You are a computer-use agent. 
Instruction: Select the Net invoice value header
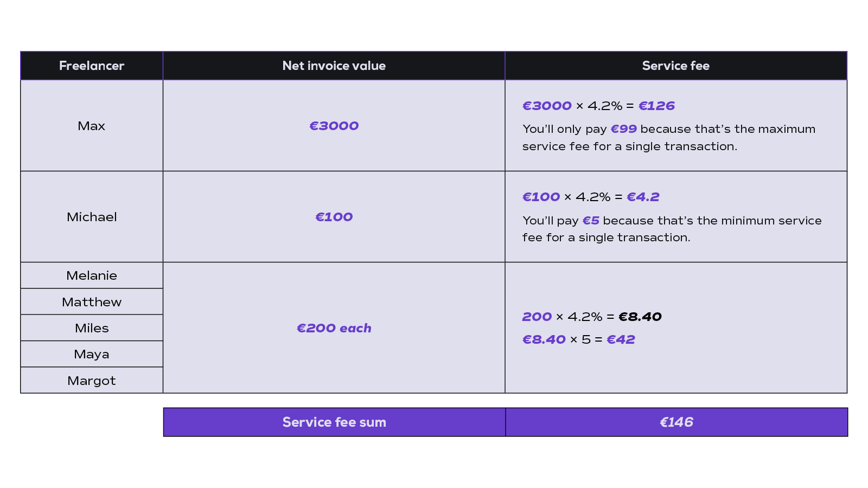pyautogui.click(x=334, y=66)
